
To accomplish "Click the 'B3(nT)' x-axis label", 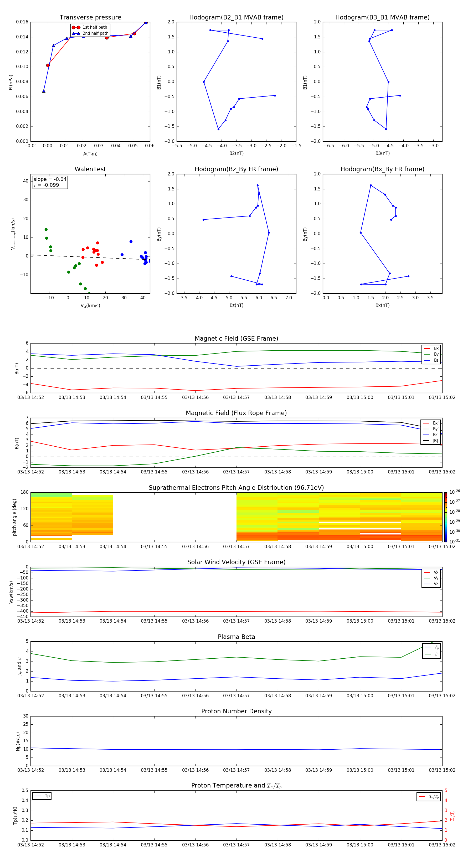I will tap(382, 153).
